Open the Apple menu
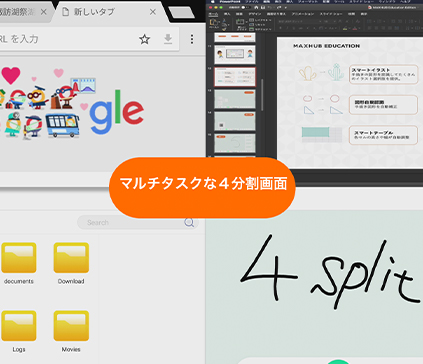The height and width of the screenshot is (364, 423). pyautogui.click(x=213, y=2)
